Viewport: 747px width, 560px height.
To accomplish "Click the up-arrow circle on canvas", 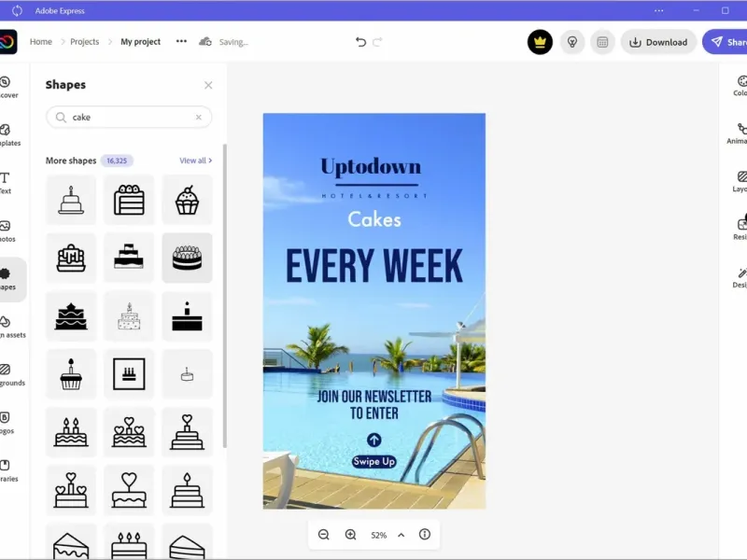I will pyautogui.click(x=374, y=440).
